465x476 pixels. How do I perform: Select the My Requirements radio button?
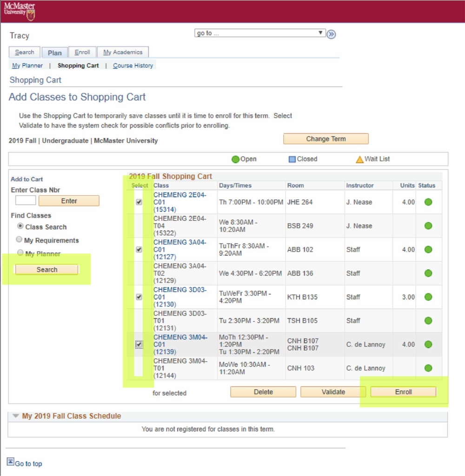pos(19,240)
